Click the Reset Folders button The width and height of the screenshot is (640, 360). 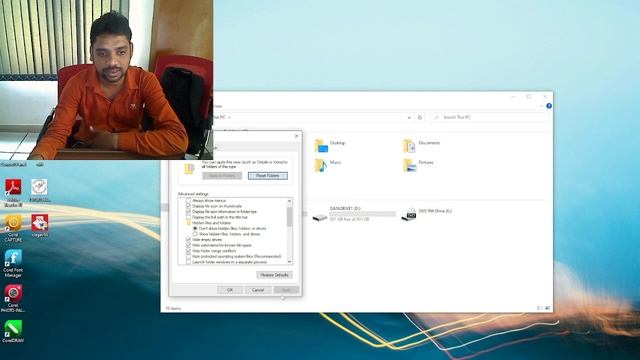point(268,176)
